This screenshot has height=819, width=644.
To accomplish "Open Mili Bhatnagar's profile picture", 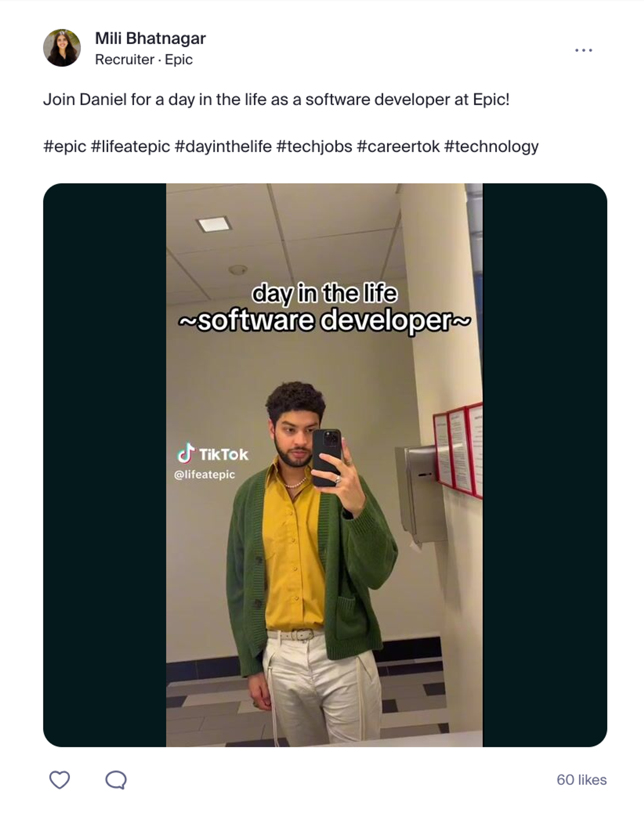I will (62, 48).
